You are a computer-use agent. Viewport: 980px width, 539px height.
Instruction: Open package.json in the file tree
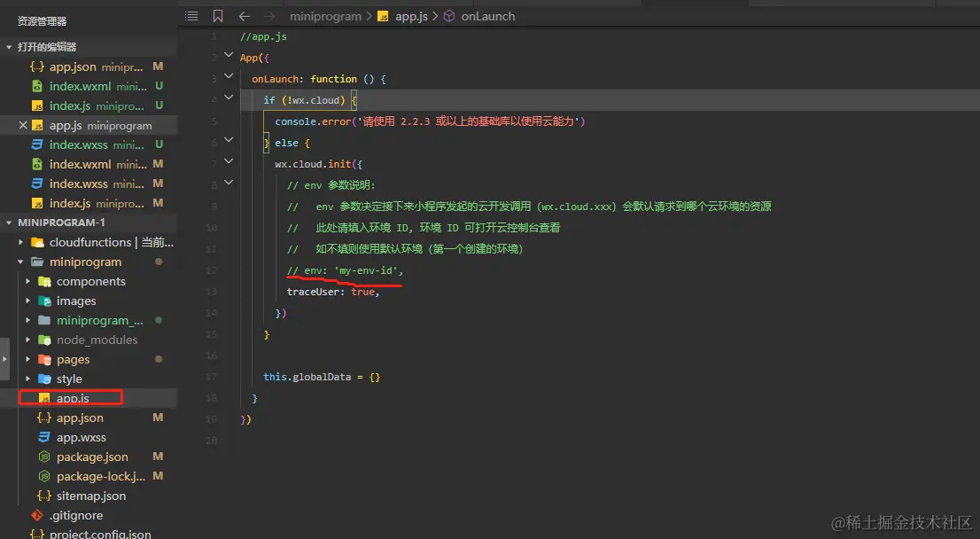coord(92,457)
